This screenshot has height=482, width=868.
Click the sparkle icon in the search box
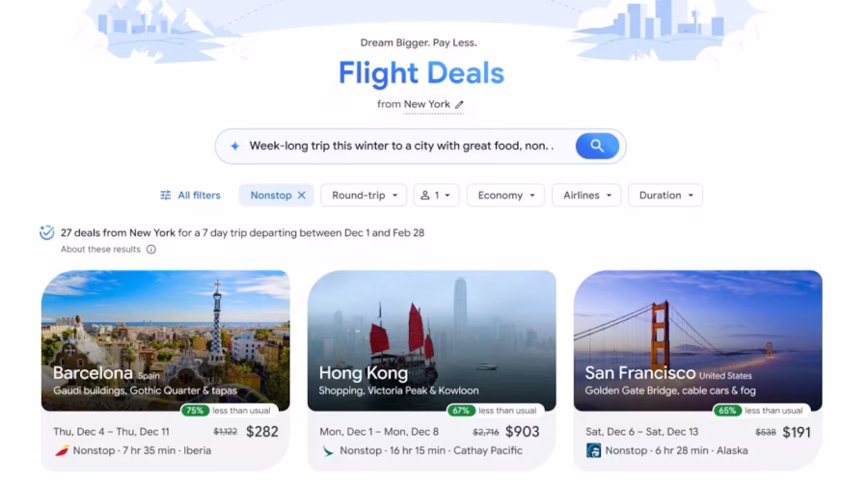coord(235,147)
